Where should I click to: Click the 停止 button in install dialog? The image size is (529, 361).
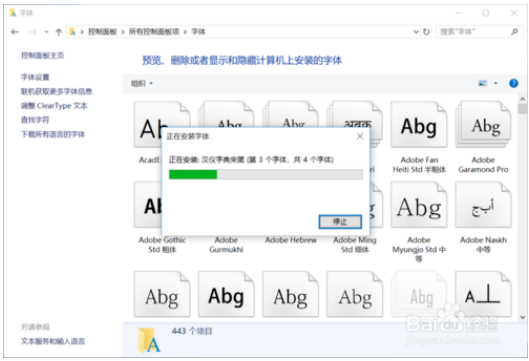click(340, 222)
